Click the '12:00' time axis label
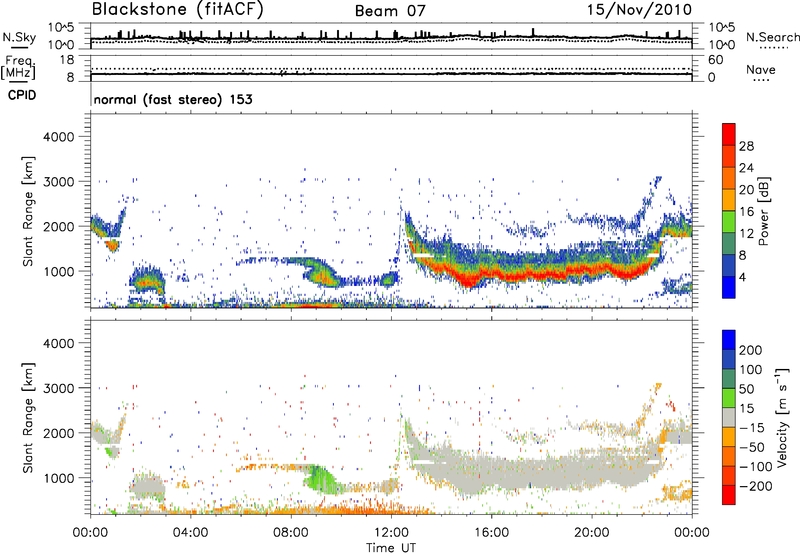 point(391,533)
